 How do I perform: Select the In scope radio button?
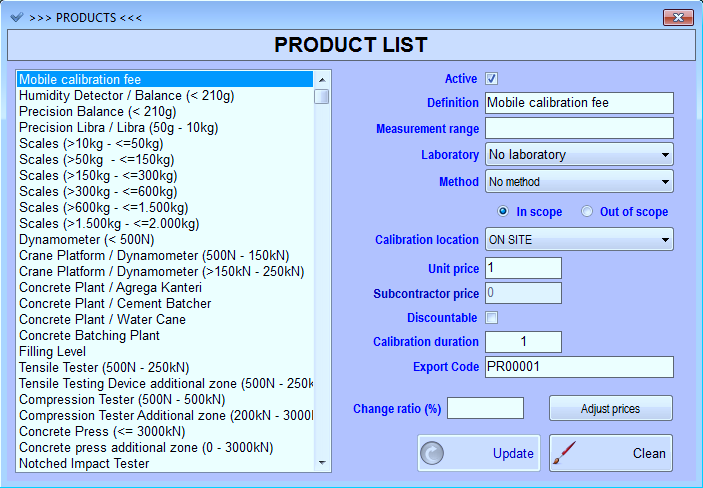click(503, 211)
